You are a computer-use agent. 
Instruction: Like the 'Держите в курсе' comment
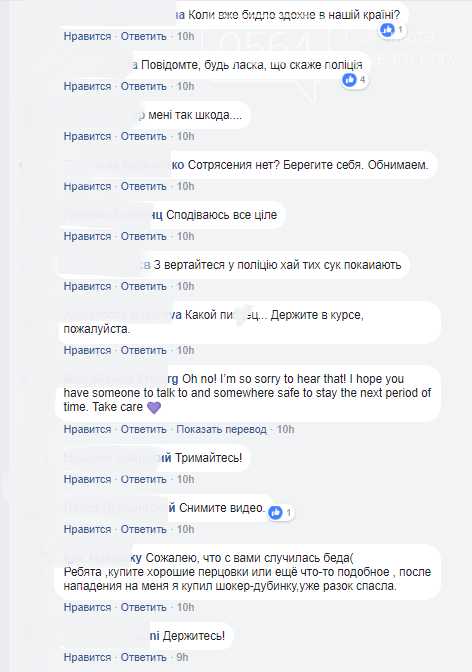(87, 351)
